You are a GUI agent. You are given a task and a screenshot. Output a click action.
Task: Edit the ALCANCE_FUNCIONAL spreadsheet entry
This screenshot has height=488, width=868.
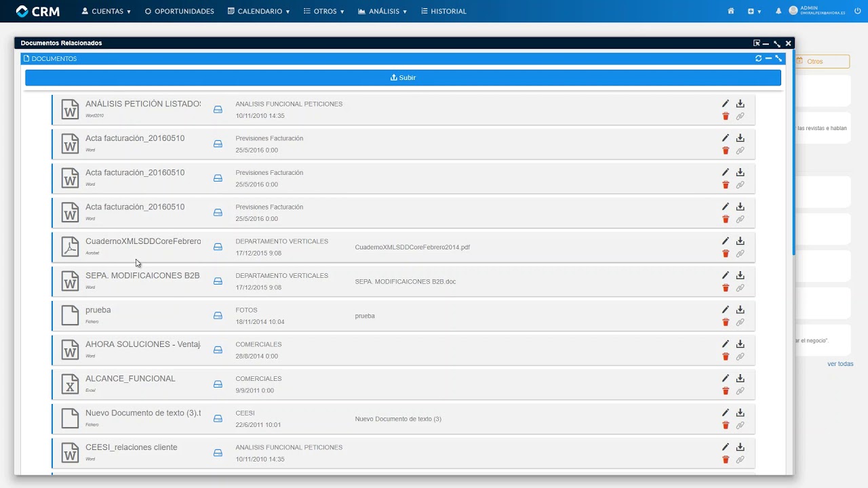[x=726, y=378]
